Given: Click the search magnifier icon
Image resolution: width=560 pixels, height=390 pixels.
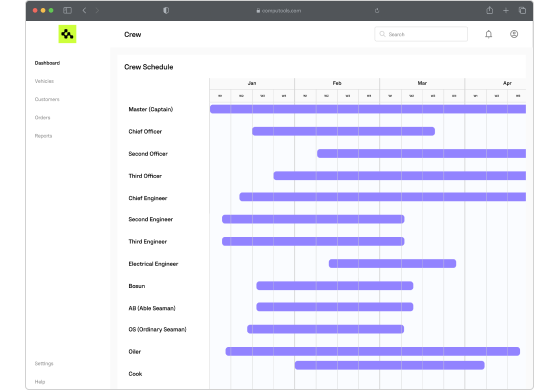Looking at the screenshot, I should pyautogui.click(x=382, y=34).
